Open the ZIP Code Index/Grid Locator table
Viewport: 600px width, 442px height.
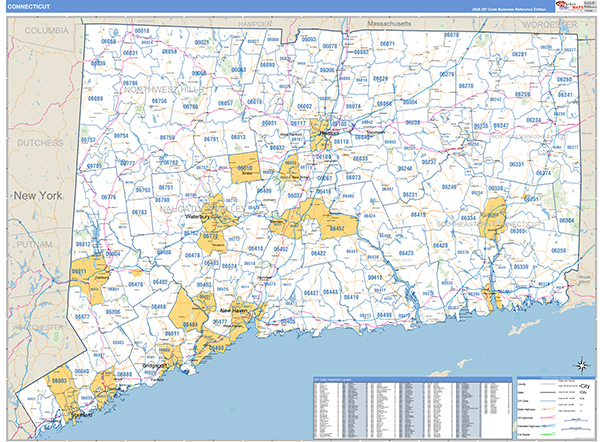(x=412, y=408)
